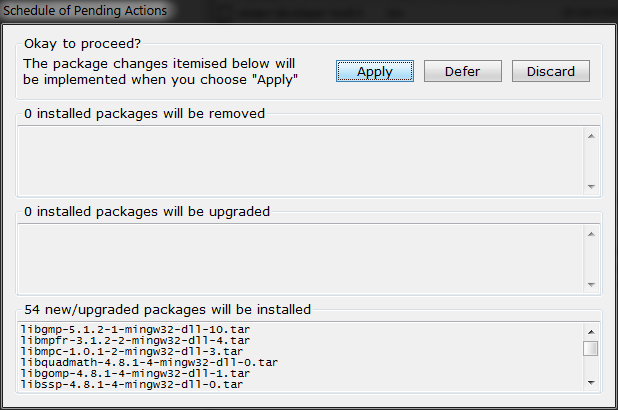Click the Schedule of Pending Actions title bar
The width and height of the screenshot is (618, 410).
pos(85,11)
